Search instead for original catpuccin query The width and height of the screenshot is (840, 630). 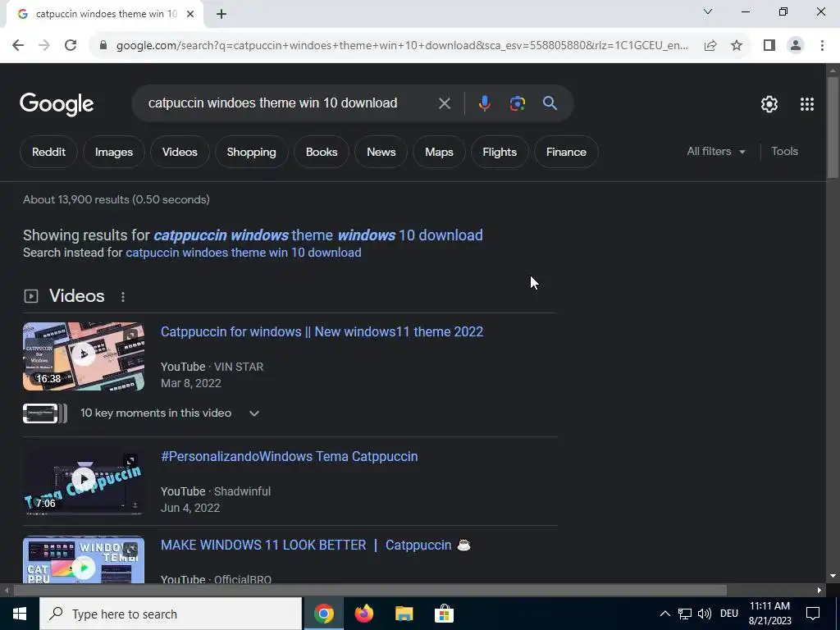tap(243, 253)
